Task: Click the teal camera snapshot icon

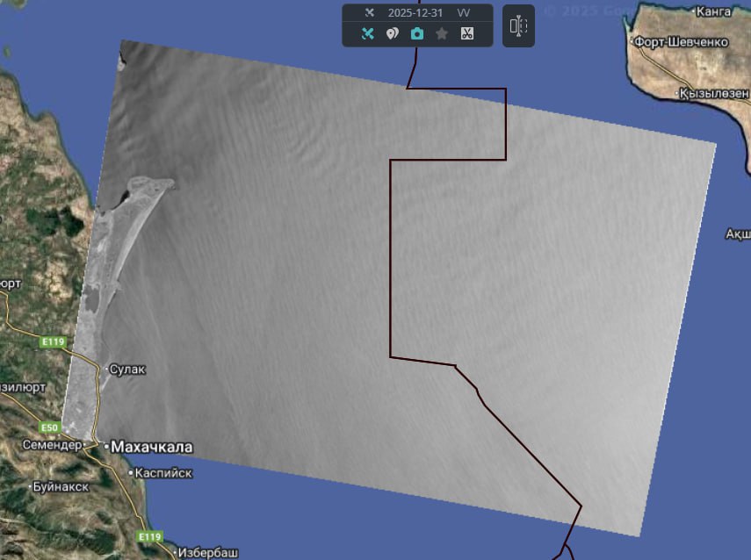Action: point(417,33)
